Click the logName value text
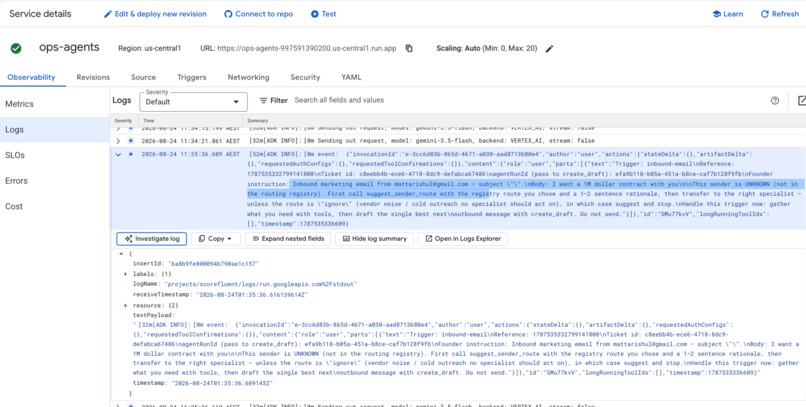Viewport: 806px width, 407px height. pos(261,284)
